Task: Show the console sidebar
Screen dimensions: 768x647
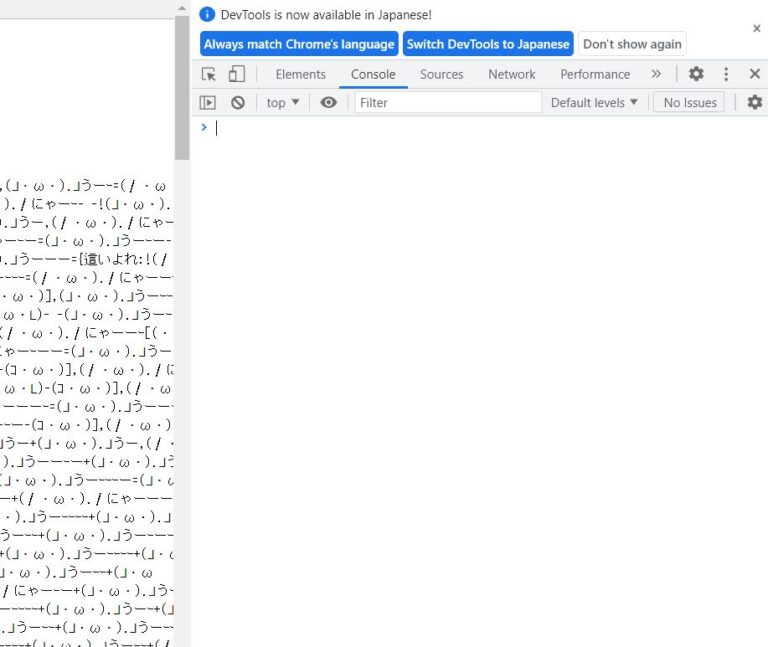Action: [208, 102]
